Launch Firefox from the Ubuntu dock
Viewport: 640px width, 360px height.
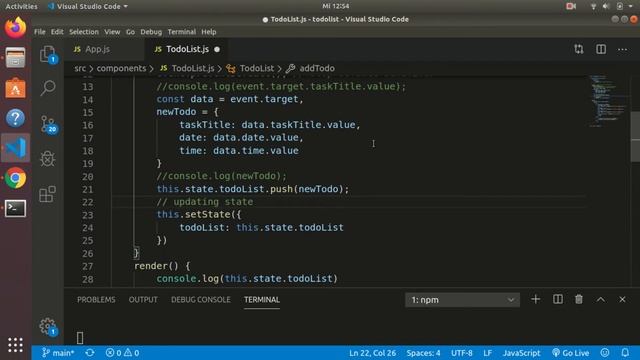tap(16, 27)
